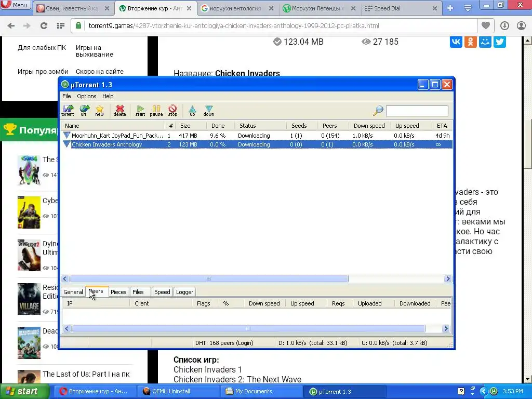Start the selected torrent
This screenshot has height=399, width=532.
140,110
